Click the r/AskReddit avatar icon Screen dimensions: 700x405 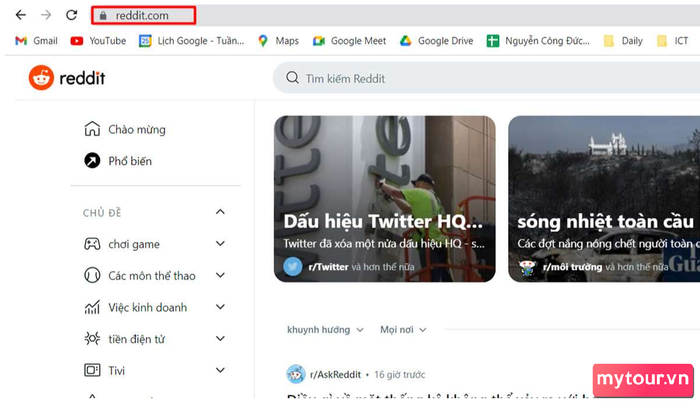pos(296,374)
